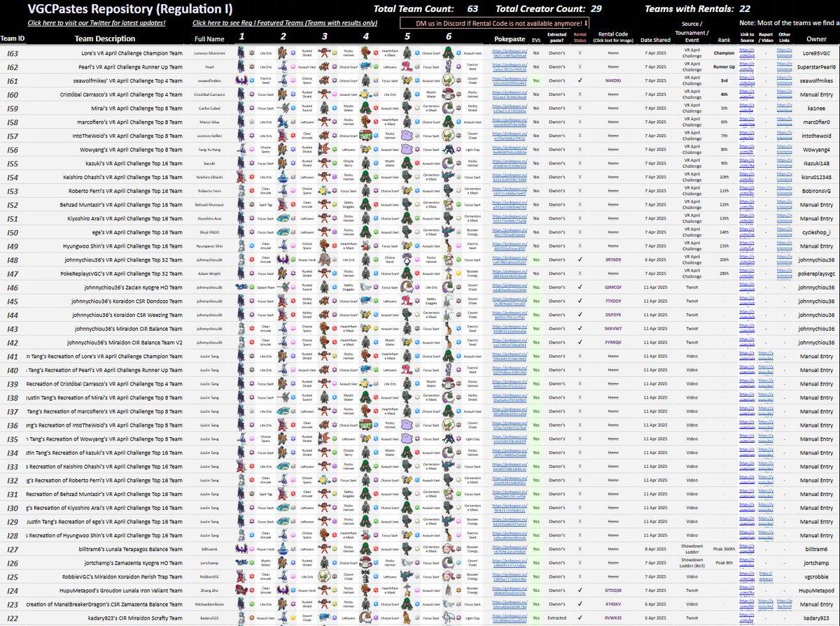840x626 pixels.
Task: Click rental code 3R76D9
Action: (612, 260)
